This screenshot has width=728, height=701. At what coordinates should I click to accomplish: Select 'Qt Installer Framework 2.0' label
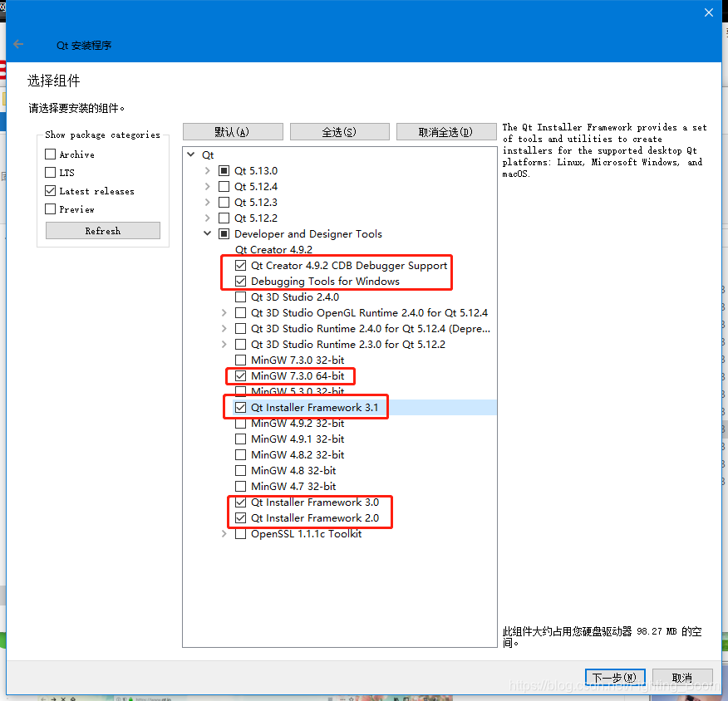point(315,517)
